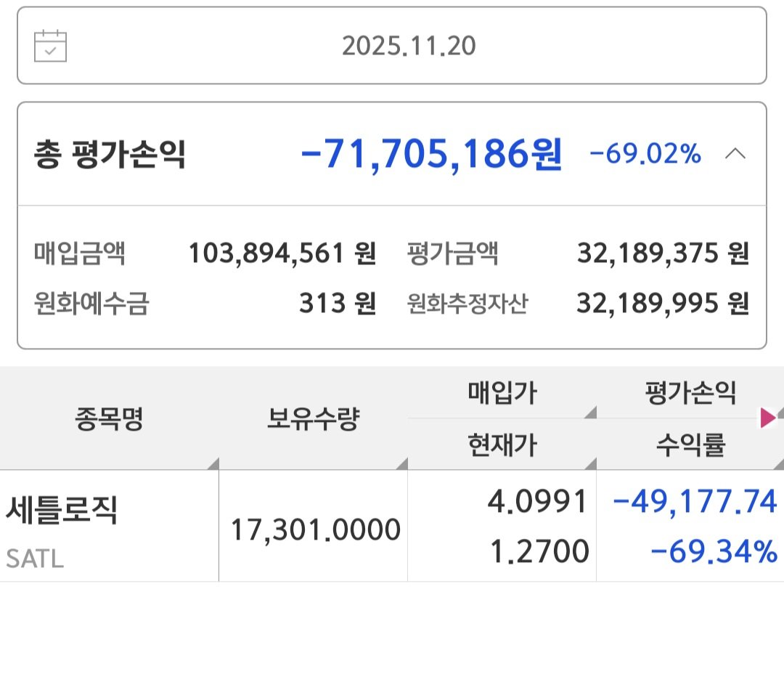Tap the pink arrow to show more columns

point(767,418)
